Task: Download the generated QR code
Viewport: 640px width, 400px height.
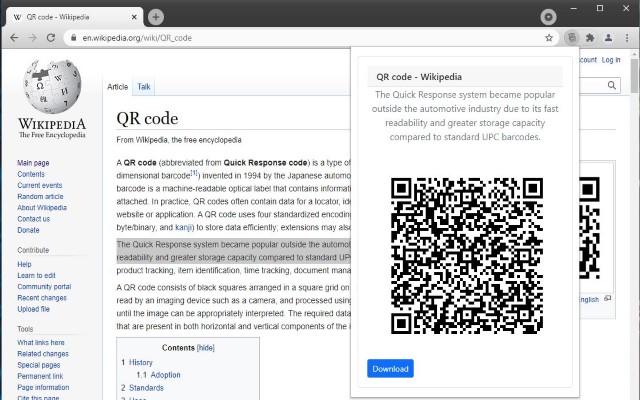Action: point(390,369)
